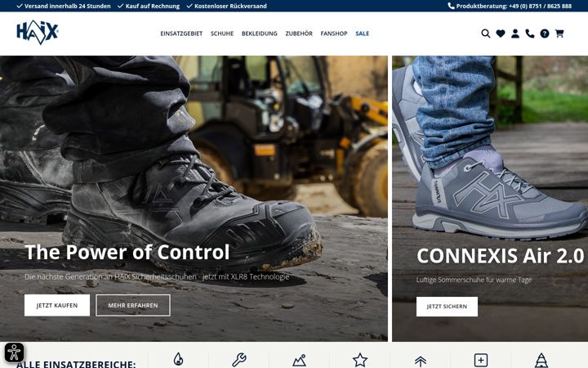Click the Produktberatung phone number

click(510, 6)
